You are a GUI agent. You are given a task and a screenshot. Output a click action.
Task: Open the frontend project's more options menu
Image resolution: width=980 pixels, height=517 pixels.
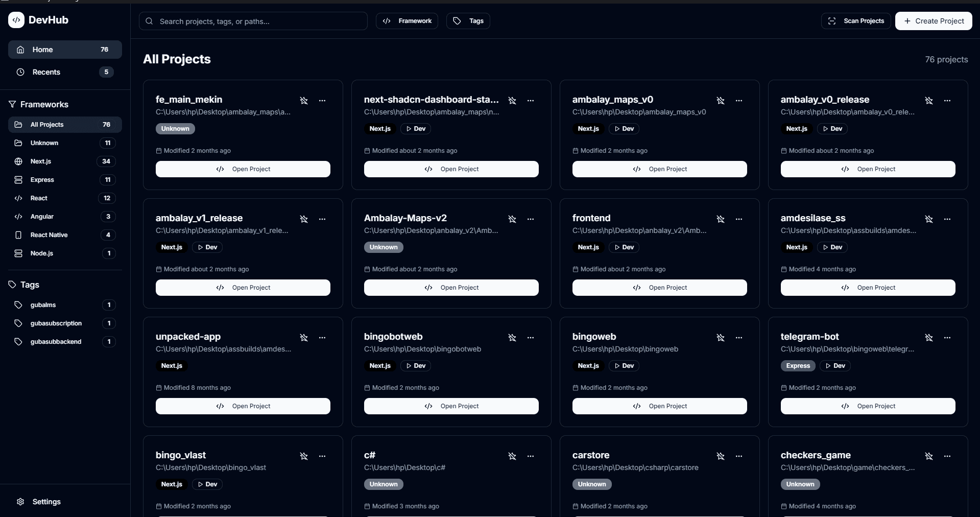(x=739, y=219)
